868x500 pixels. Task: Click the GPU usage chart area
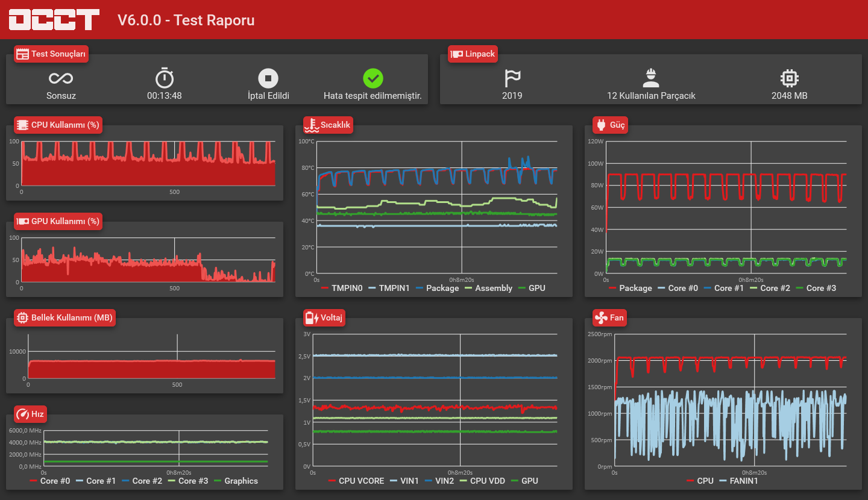[148, 260]
